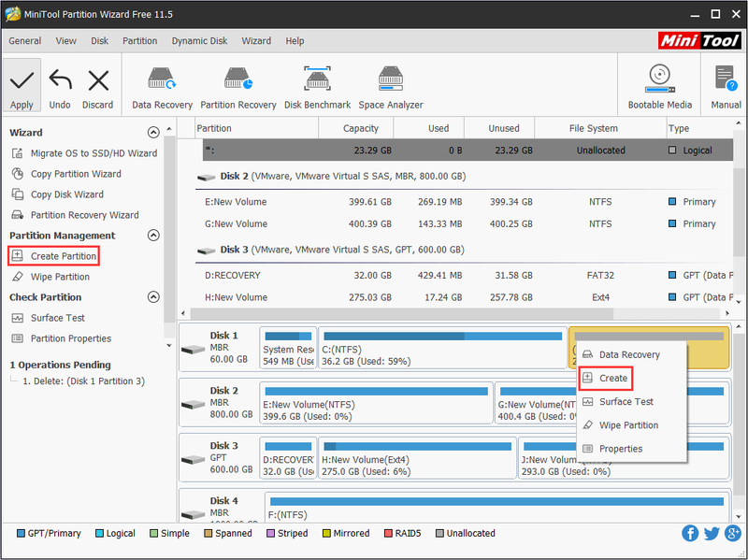The image size is (748, 560).
Task: Open Bootable Media builder
Action: click(x=660, y=87)
